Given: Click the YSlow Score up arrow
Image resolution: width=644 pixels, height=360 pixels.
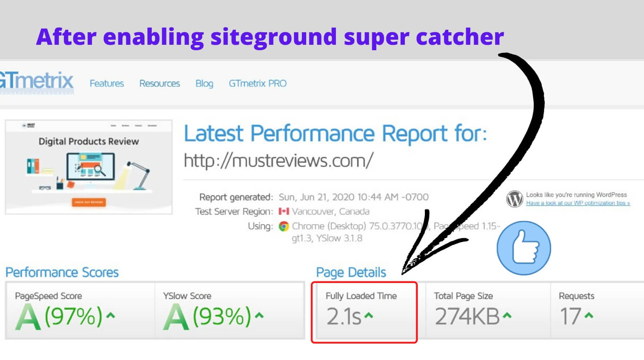Looking at the screenshot, I should tap(259, 315).
